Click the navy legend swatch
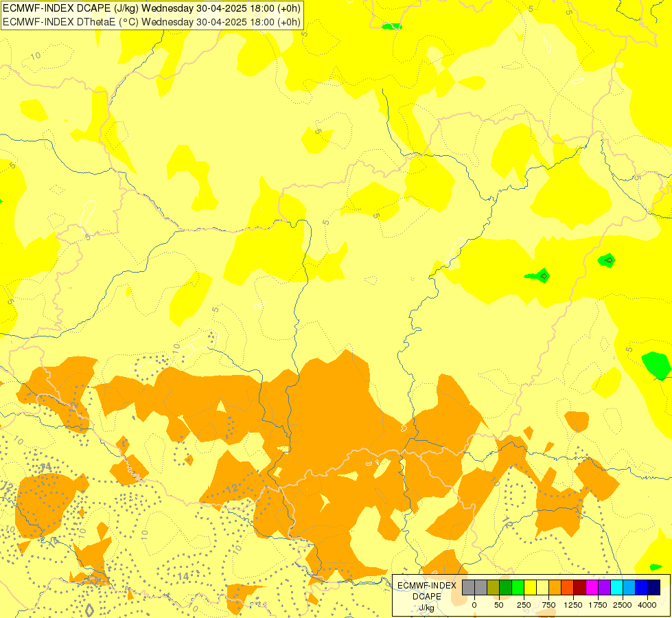The width and height of the screenshot is (672, 618). [654, 587]
